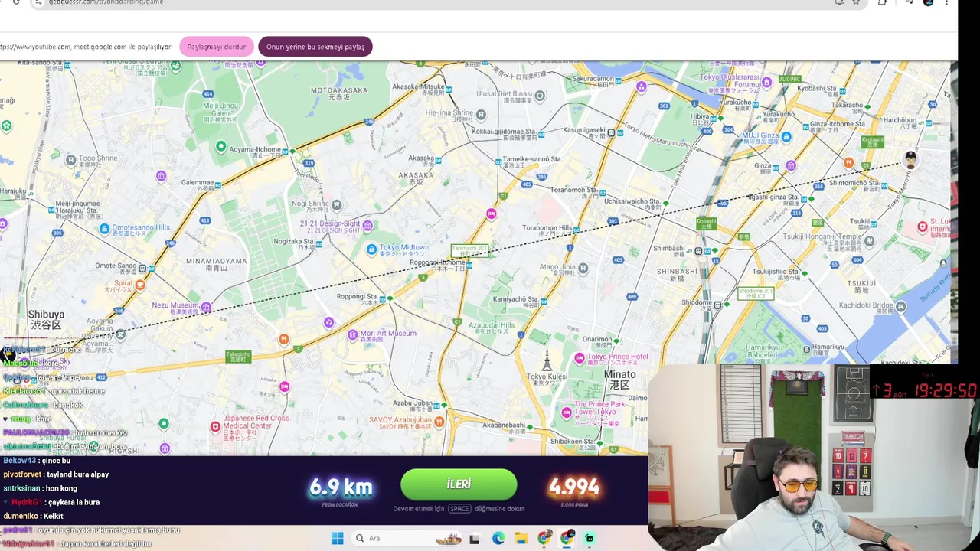The height and width of the screenshot is (551, 980).
Task: Click the red countdown timer 19:29:50
Action: click(945, 391)
